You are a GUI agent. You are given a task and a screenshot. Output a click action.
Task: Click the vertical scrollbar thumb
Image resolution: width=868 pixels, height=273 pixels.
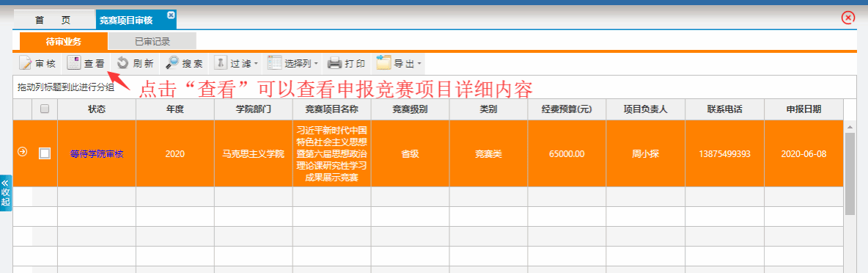[x=850, y=173]
